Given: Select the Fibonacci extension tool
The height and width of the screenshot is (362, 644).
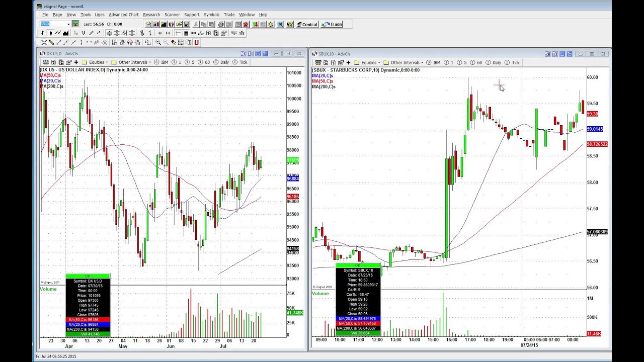Looking at the screenshot, I should [x=122, y=42].
